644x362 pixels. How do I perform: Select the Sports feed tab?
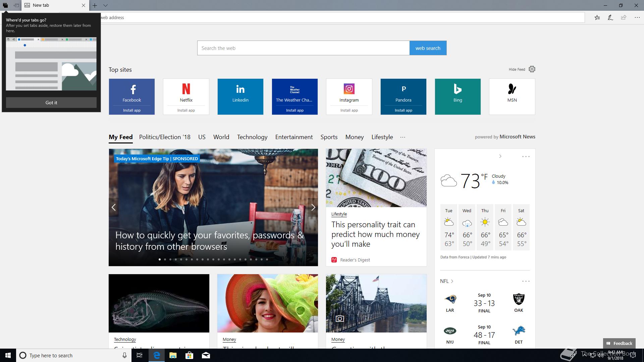pos(329,137)
